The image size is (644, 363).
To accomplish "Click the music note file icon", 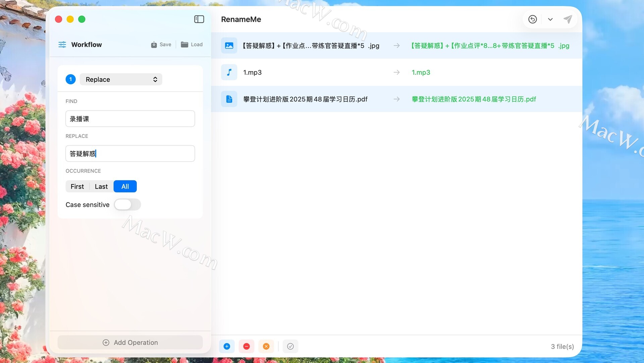I will click(229, 72).
